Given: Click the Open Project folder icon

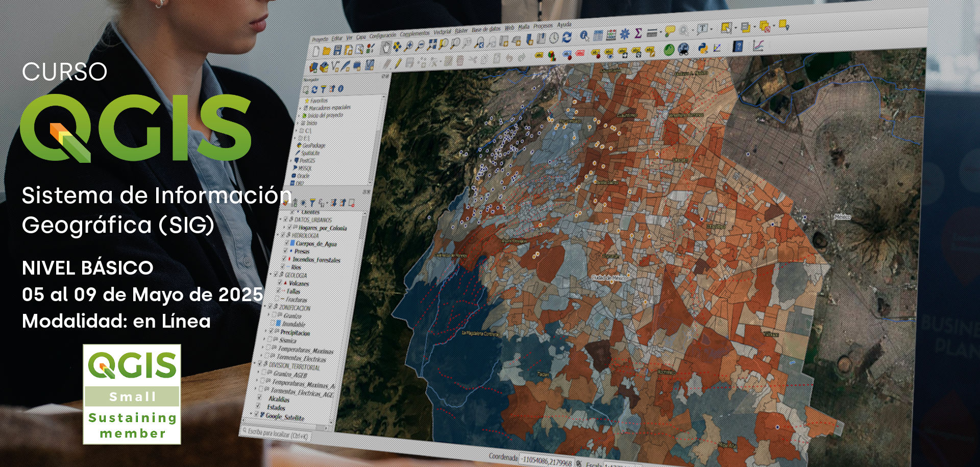Looking at the screenshot, I should [327, 51].
